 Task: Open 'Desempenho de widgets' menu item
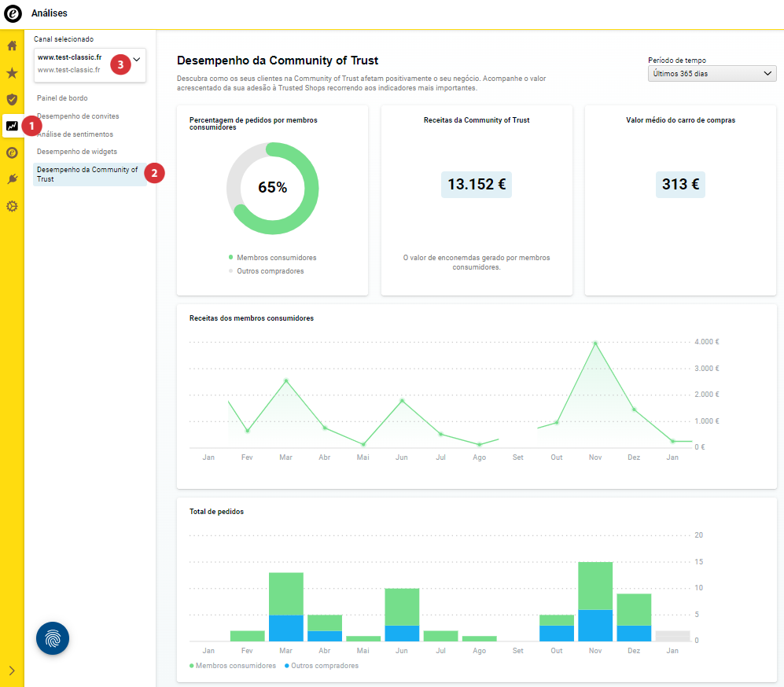click(77, 152)
